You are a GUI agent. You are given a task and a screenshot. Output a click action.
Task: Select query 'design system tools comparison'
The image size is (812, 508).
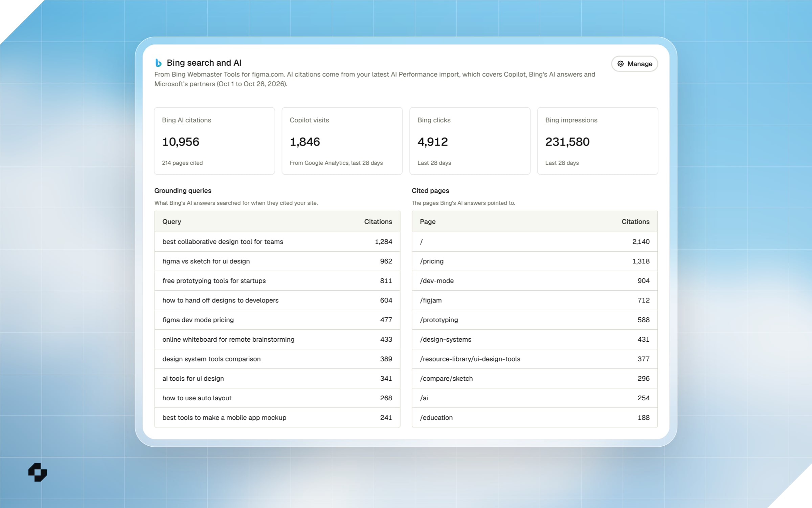(x=277, y=359)
